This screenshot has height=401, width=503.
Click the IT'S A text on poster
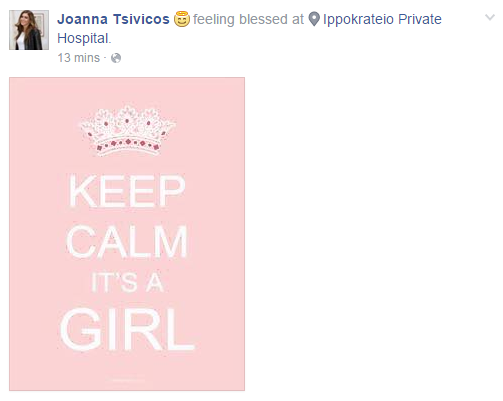click(127, 283)
